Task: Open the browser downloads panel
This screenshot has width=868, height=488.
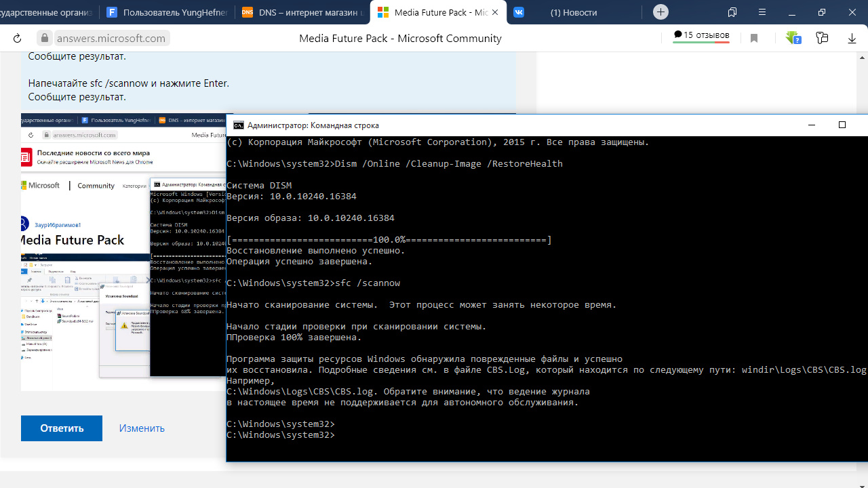Action: (852, 39)
